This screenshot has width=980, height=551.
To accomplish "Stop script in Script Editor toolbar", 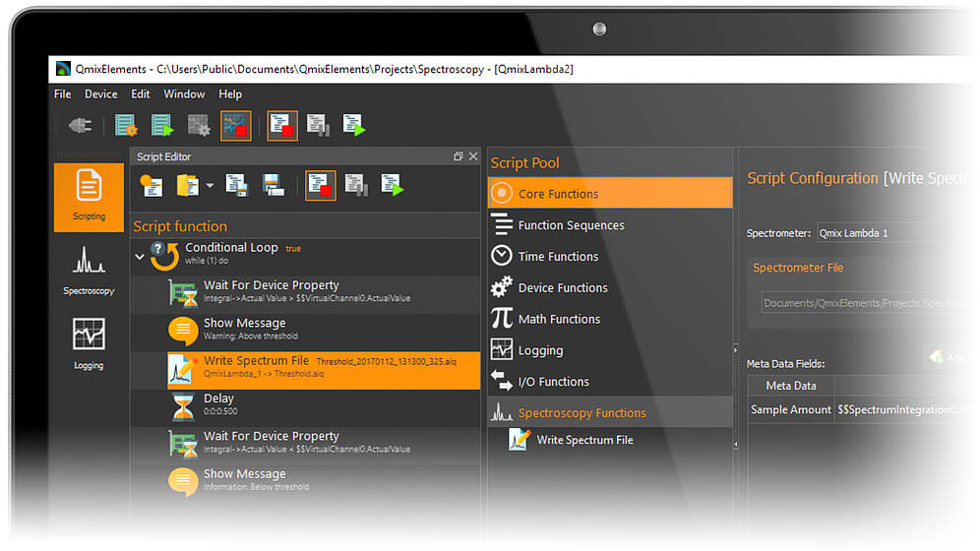I will click(320, 185).
